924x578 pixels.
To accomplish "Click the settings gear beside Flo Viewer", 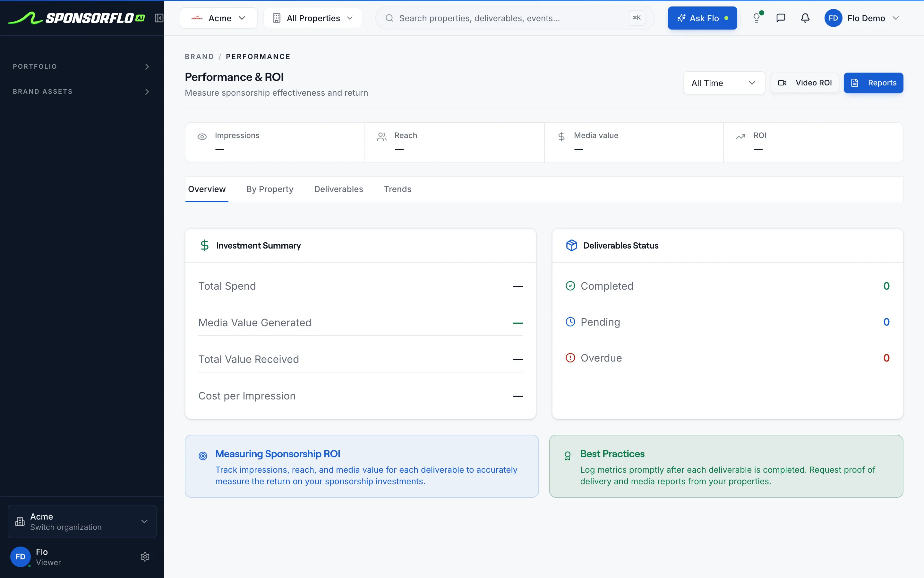I will coord(145,556).
